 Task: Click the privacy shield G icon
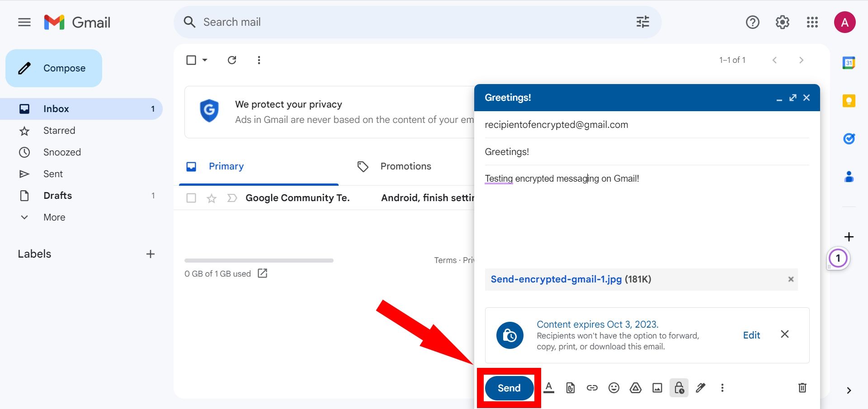click(209, 111)
